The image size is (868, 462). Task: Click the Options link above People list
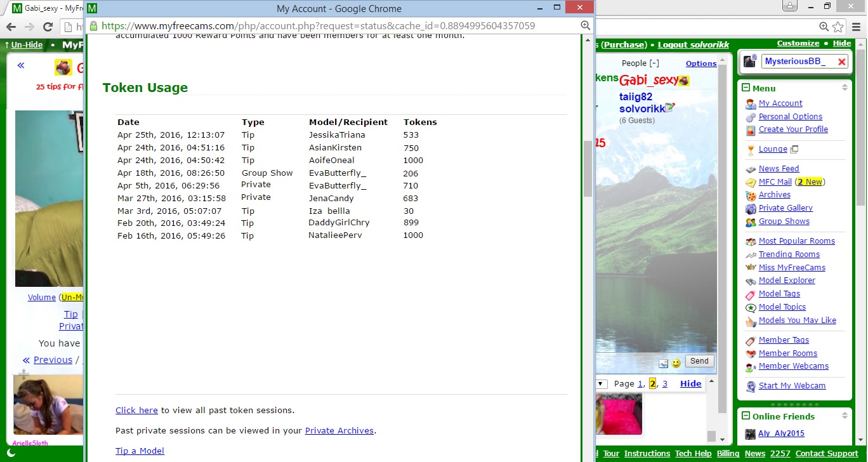(x=701, y=63)
